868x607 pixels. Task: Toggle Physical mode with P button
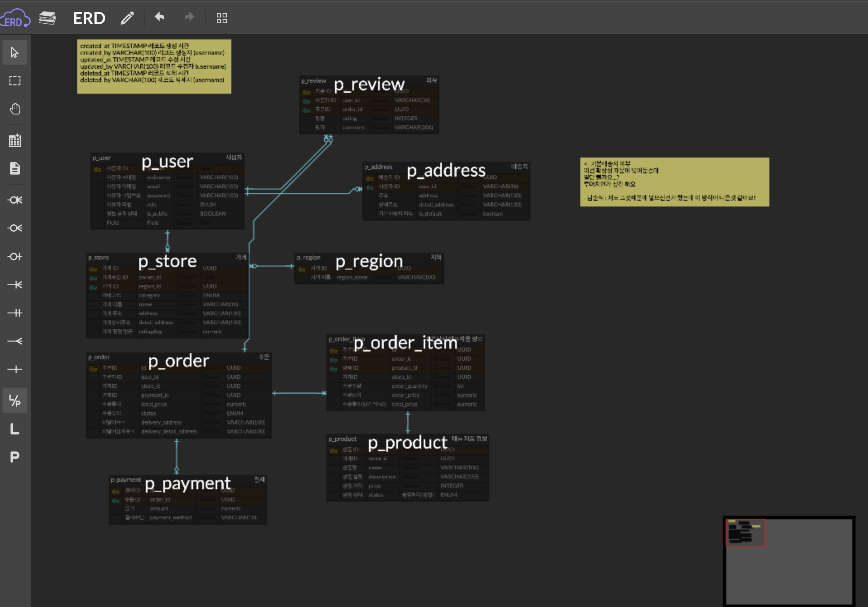pos(15,457)
